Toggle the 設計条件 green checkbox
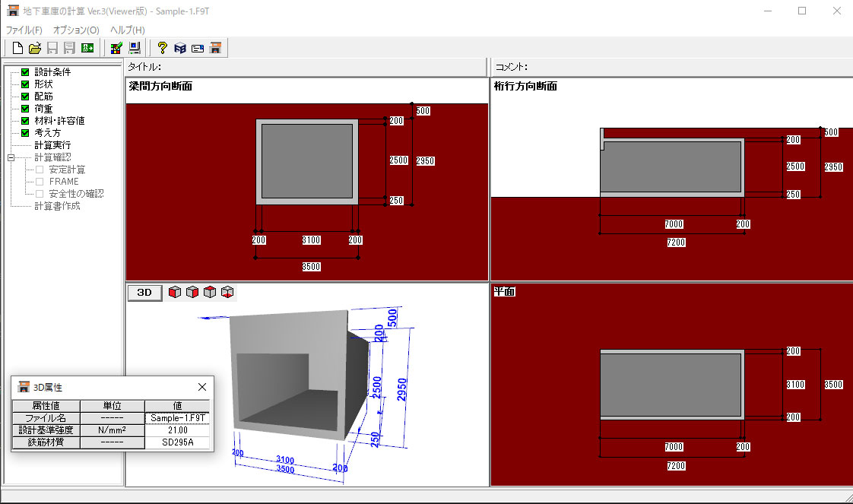853x504 pixels. point(25,72)
